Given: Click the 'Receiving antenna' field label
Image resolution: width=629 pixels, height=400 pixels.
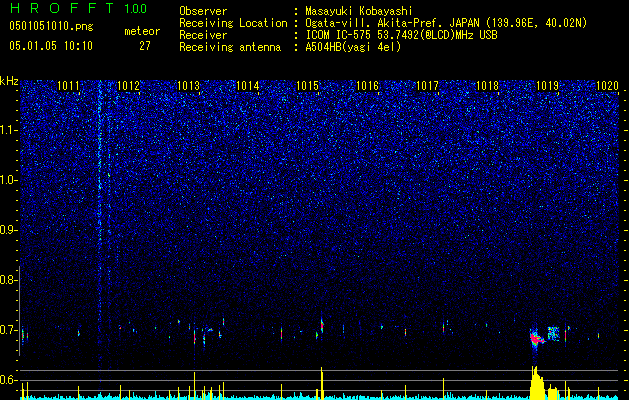Looking at the screenshot, I should click(230, 47).
